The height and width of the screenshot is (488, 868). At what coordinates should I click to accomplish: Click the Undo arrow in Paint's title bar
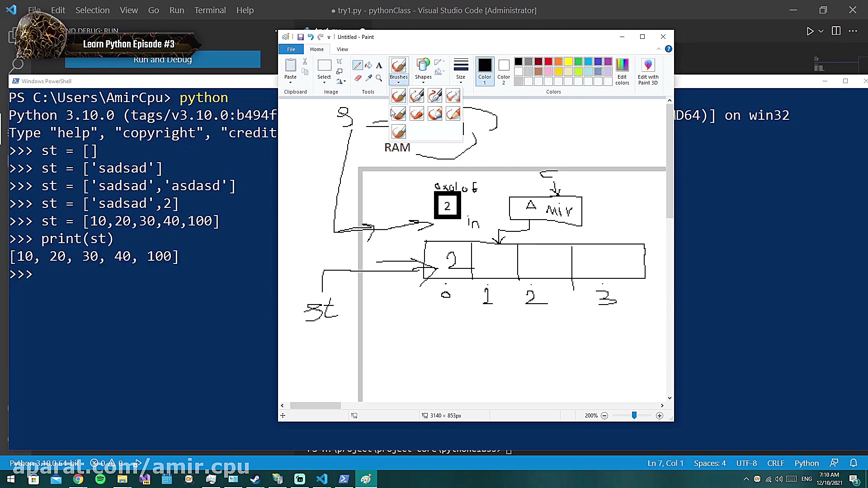(311, 37)
